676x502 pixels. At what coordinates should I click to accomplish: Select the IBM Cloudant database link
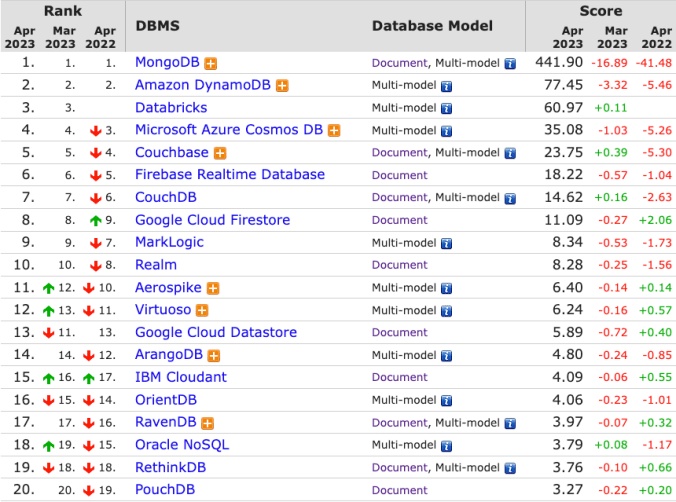[x=181, y=377]
